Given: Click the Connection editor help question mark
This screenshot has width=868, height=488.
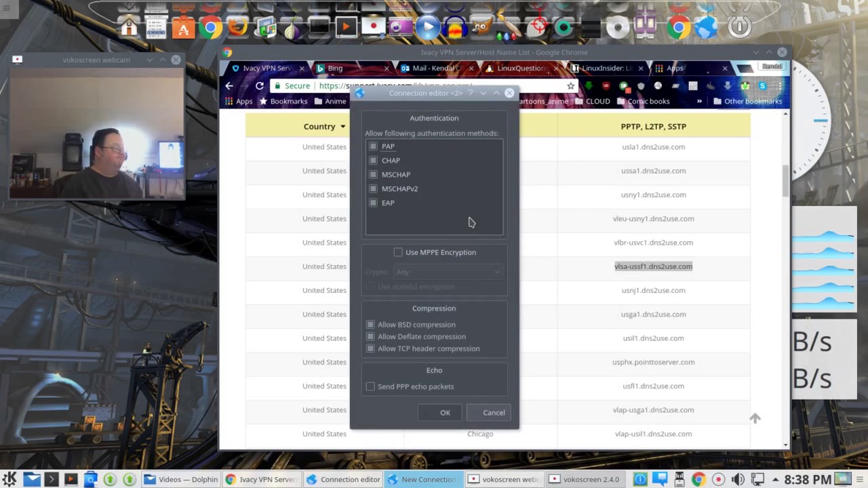Looking at the screenshot, I should coord(470,93).
